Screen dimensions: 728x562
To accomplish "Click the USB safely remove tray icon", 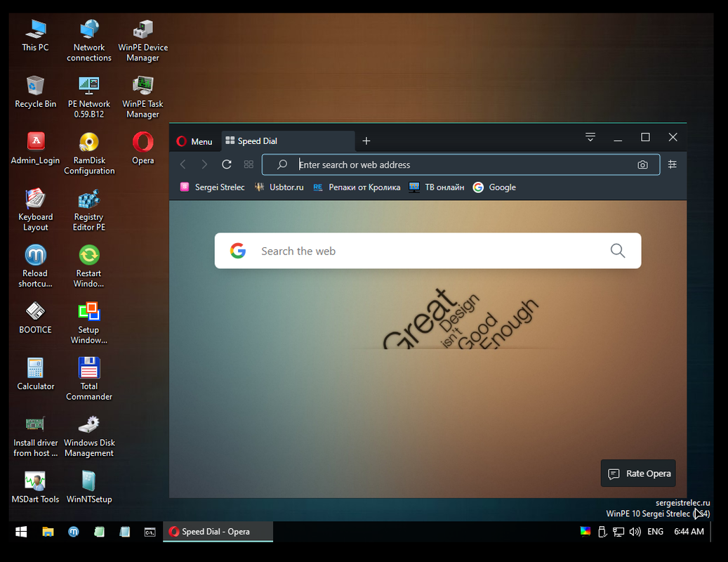I will pyautogui.click(x=602, y=532).
